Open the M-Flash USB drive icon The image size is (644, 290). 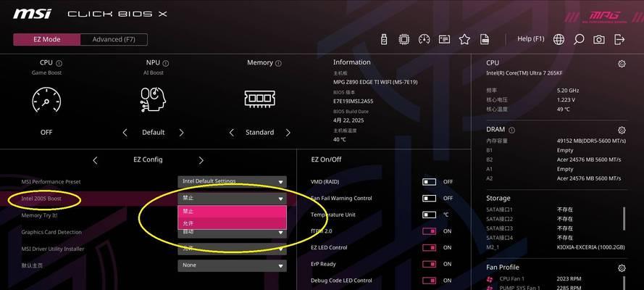[x=384, y=39]
